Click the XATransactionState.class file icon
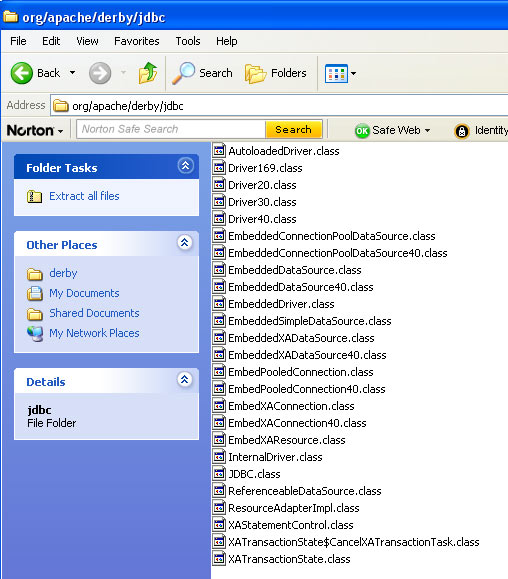The width and height of the screenshot is (508, 579). click(219, 558)
